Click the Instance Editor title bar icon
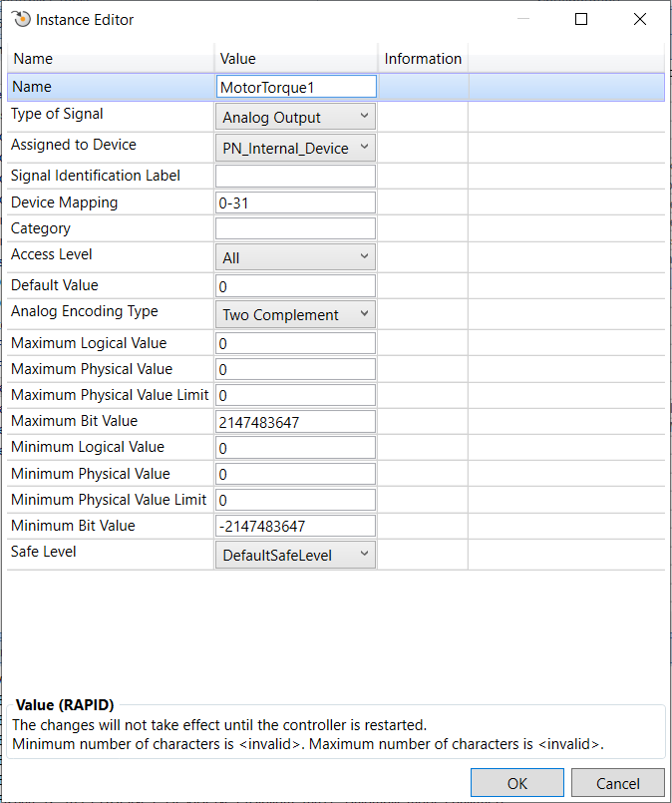Viewport: 672px width, 803px height. coord(22,20)
